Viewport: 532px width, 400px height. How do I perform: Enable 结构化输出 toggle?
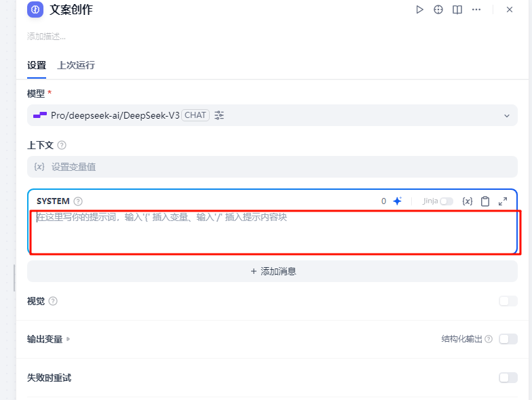508,339
